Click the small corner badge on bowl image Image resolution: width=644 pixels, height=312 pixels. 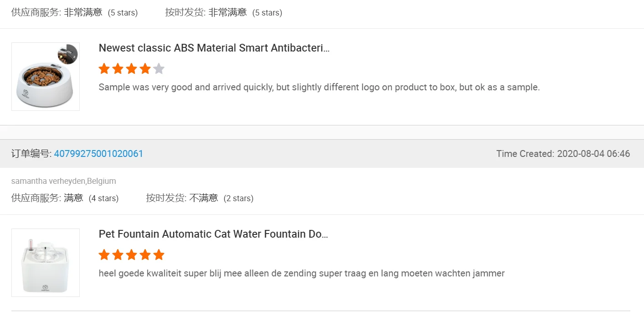tap(68, 54)
